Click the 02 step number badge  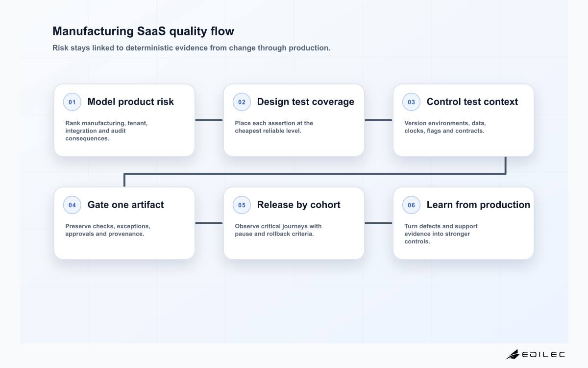tap(242, 102)
